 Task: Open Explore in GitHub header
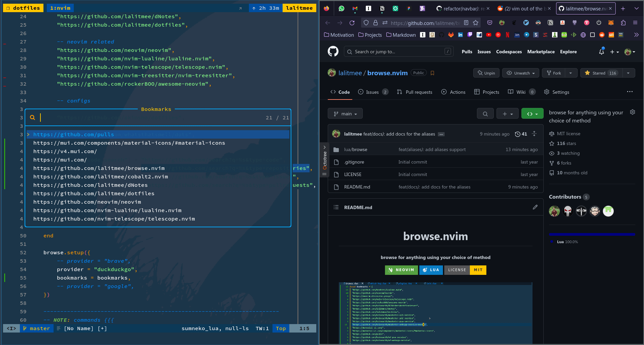[568, 52]
